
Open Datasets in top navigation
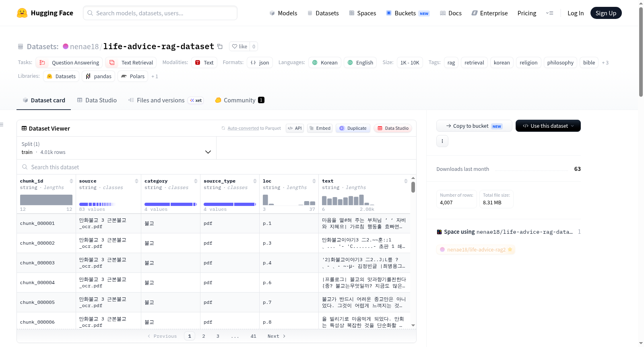(323, 13)
